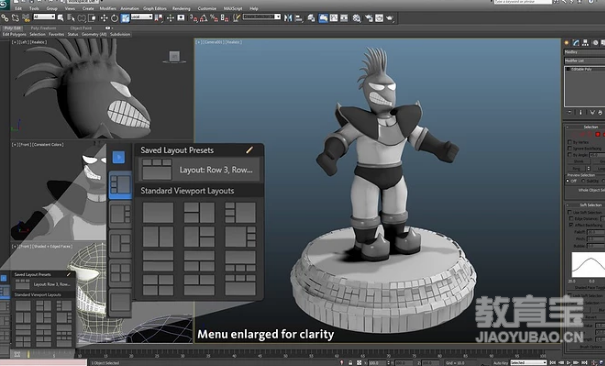The width and height of the screenshot is (605, 366).
Task: Open the Layer Manager
Action: click(311, 18)
